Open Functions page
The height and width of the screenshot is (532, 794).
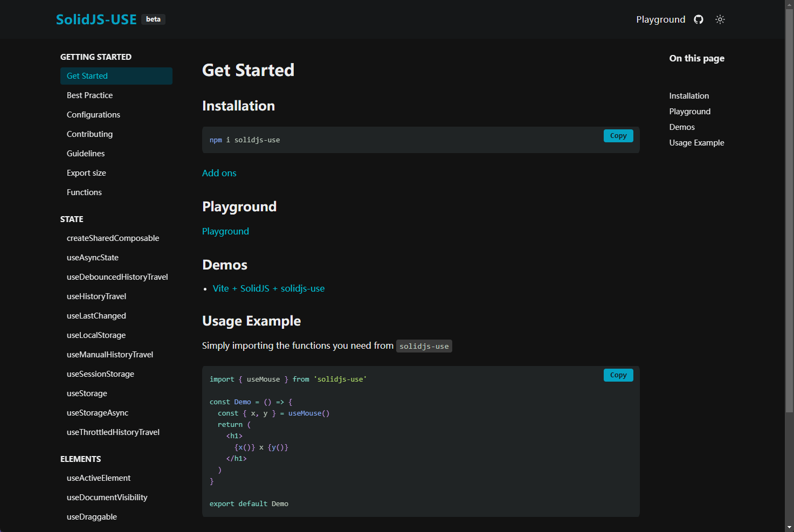coord(116,192)
